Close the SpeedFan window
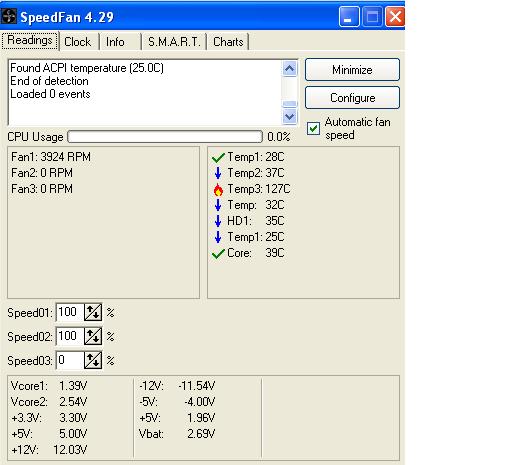The image size is (512, 465). 395,16
